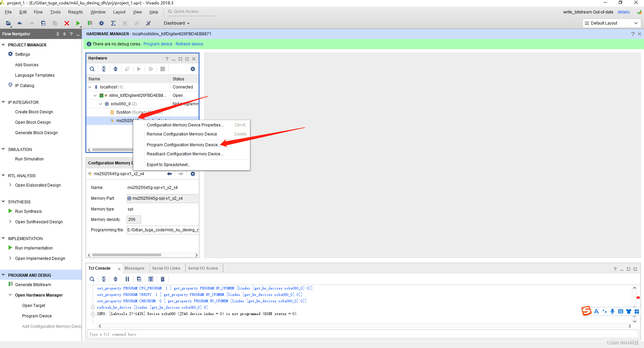Open the Flow menu
The image size is (644, 348).
coord(38,12)
